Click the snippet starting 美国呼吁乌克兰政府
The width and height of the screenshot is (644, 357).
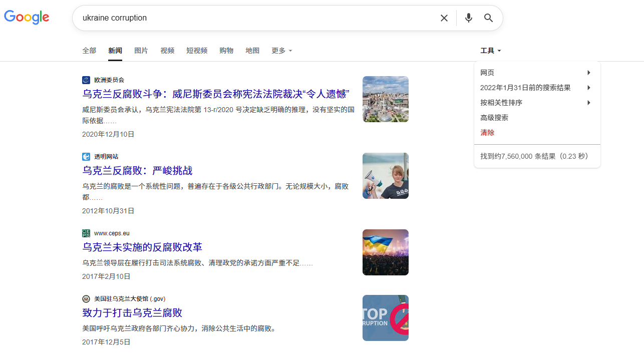[179, 328]
